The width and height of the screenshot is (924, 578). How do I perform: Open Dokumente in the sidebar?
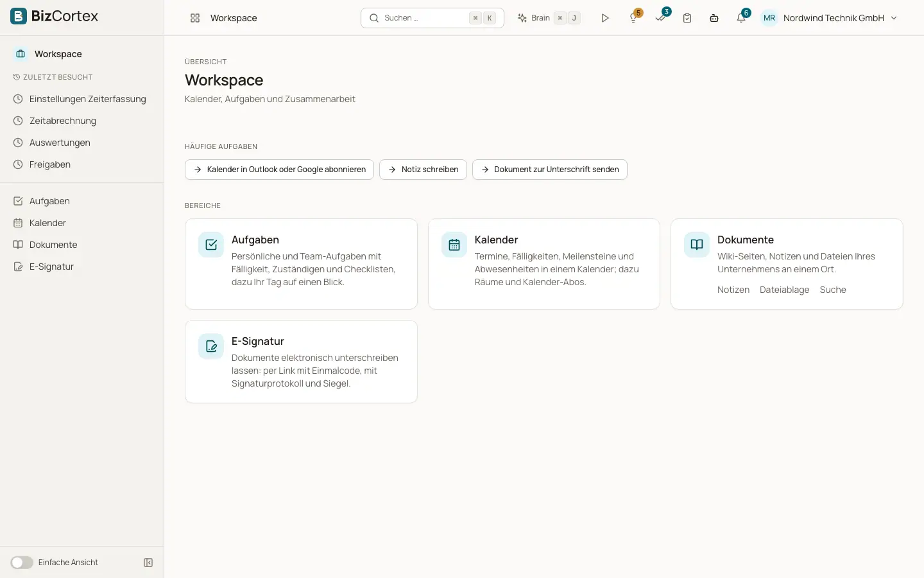[81, 245]
